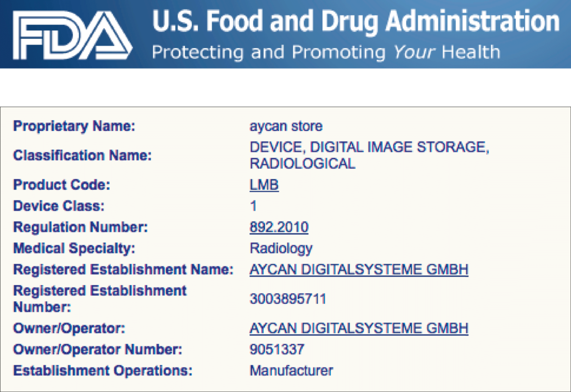571x392 pixels.
Task: Click the Radiology medical specialty value
Action: coord(281,249)
